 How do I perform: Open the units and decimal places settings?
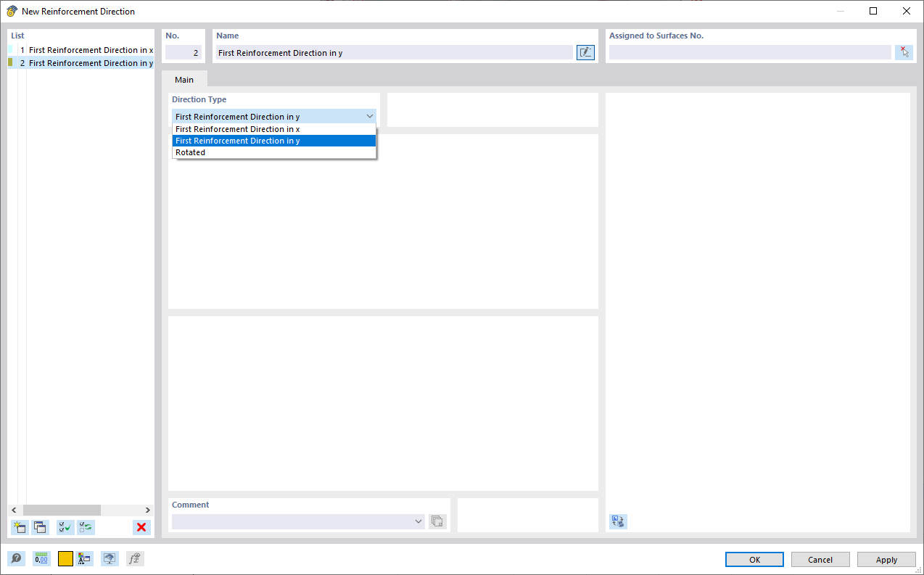tap(40, 558)
